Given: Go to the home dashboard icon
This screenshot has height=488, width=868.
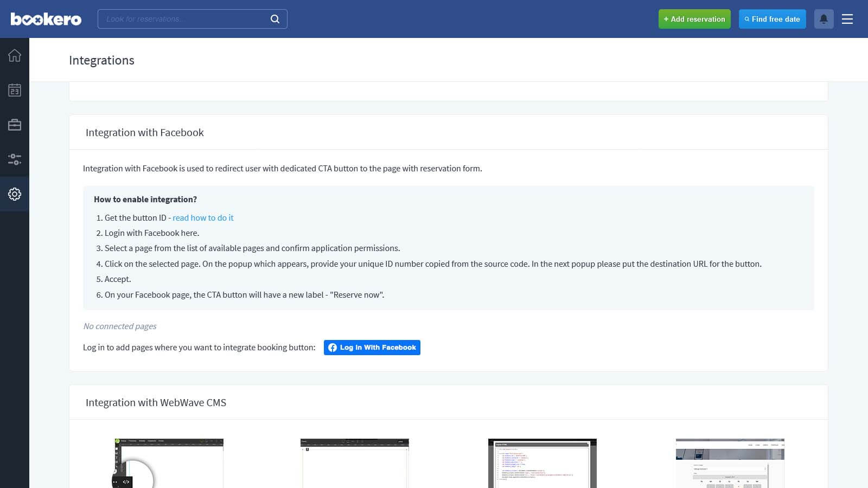Looking at the screenshot, I should pyautogui.click(x=15, y=55).
